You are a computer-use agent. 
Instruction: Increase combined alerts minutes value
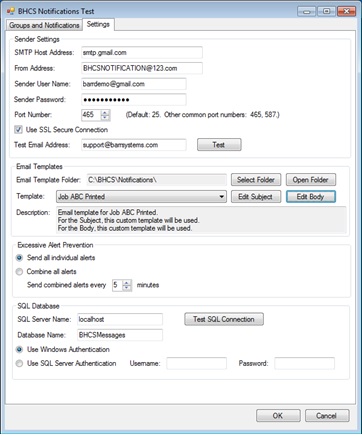tap(127, 283)
